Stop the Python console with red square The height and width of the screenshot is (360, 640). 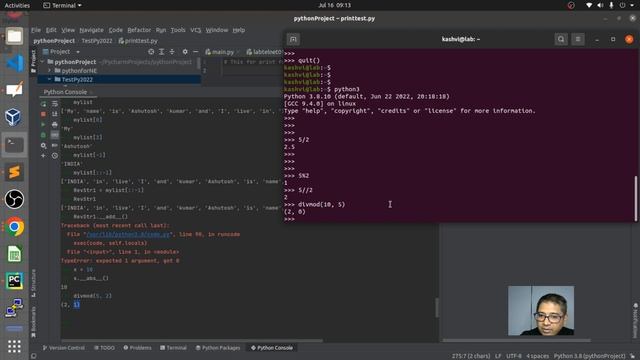(x=43, y=114)
